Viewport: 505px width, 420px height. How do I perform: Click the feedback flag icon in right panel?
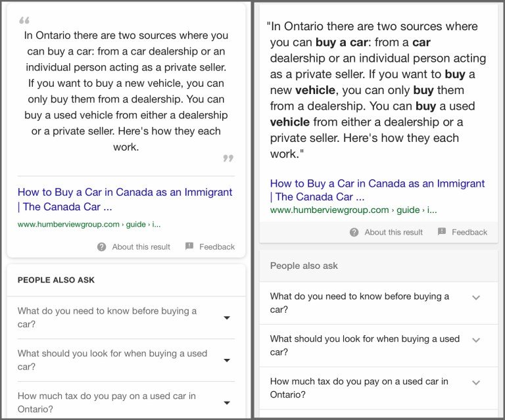pos(442,231)
